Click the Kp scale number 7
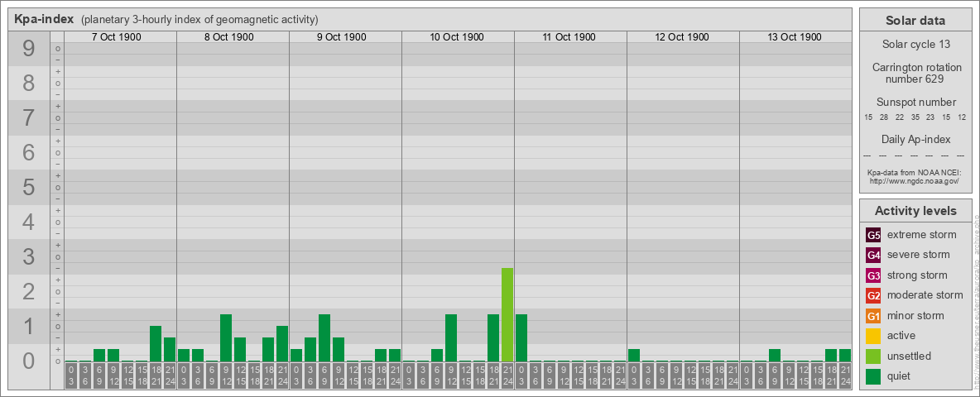The width and height of the screenshot is (980, 397). 29,118
